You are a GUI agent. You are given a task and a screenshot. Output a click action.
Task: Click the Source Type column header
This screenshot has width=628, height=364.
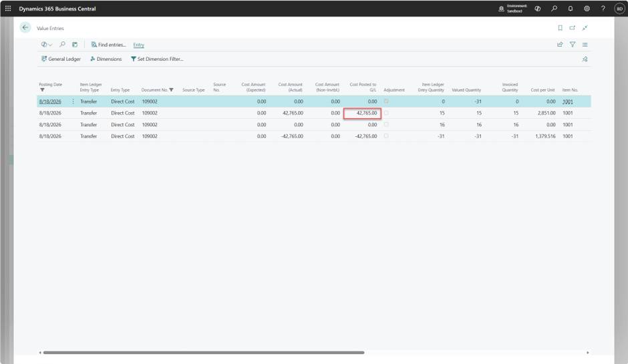194,89
